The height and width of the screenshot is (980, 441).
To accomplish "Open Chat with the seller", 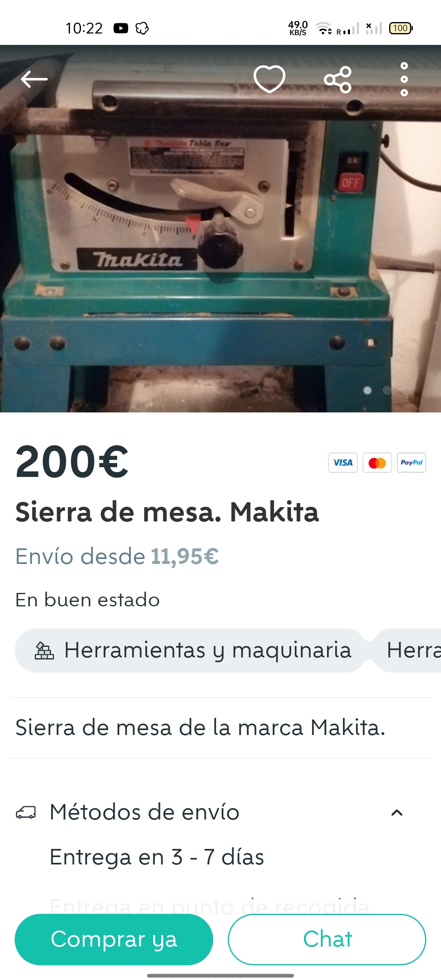I will coord(327,939).
